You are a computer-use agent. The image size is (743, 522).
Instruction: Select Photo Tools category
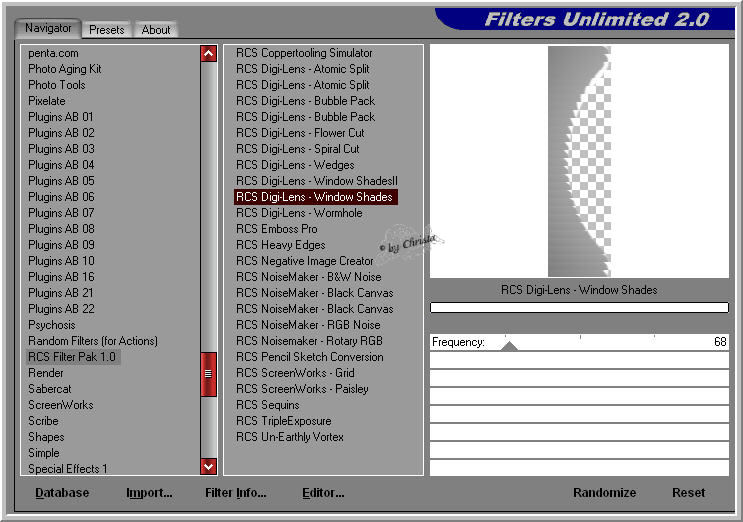[57, 85]
